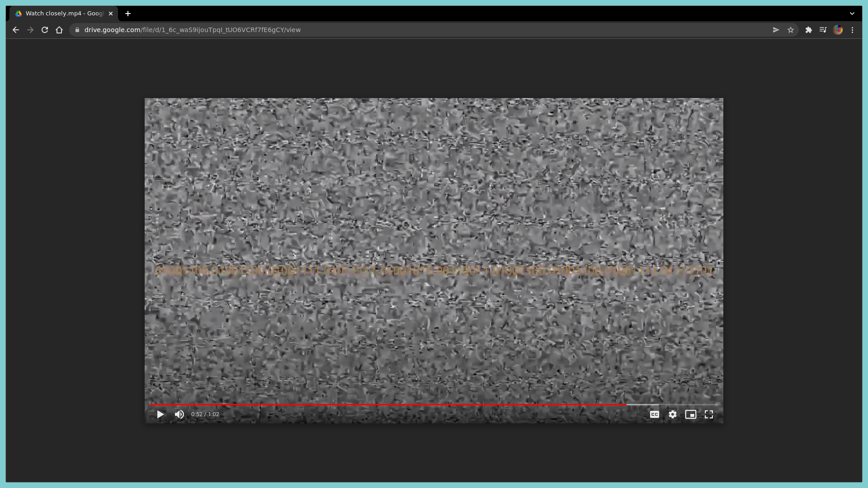Toggle closed captions CC button
The image size is (868, 488).
[654, 414]
